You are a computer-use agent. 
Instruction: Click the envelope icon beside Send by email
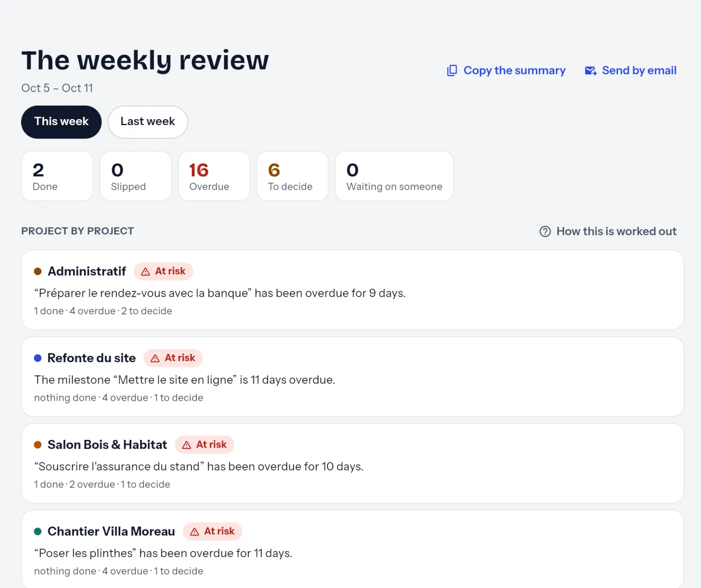click(591, 71)
